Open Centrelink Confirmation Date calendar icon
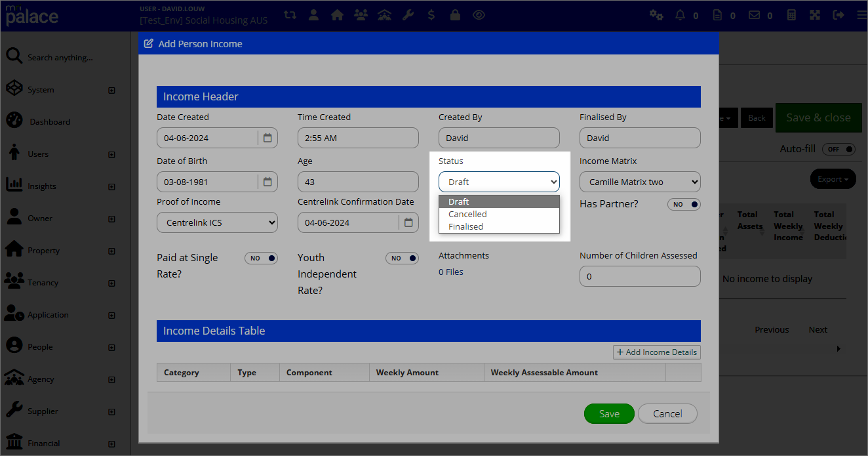 [x=408, y=222]
